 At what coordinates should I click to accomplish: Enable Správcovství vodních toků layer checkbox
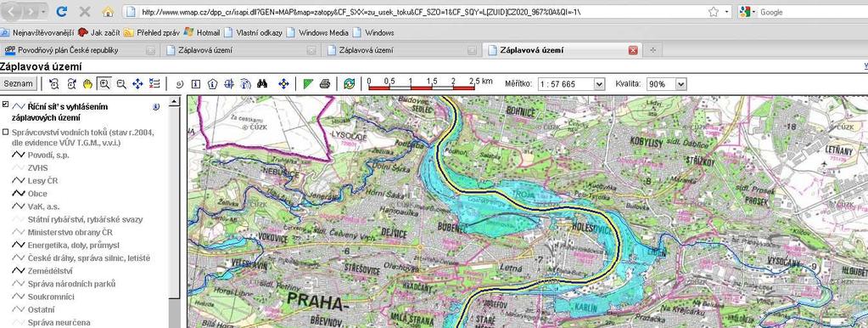[6, 132]
